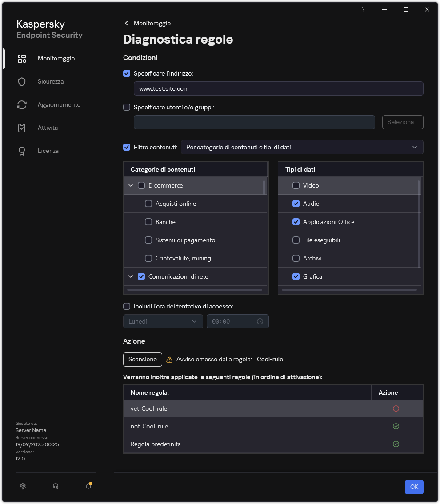This screenshot has width=440, height=504.
Task: Uncheck the Comunicazioni di rete category
Action: [141, 276]
